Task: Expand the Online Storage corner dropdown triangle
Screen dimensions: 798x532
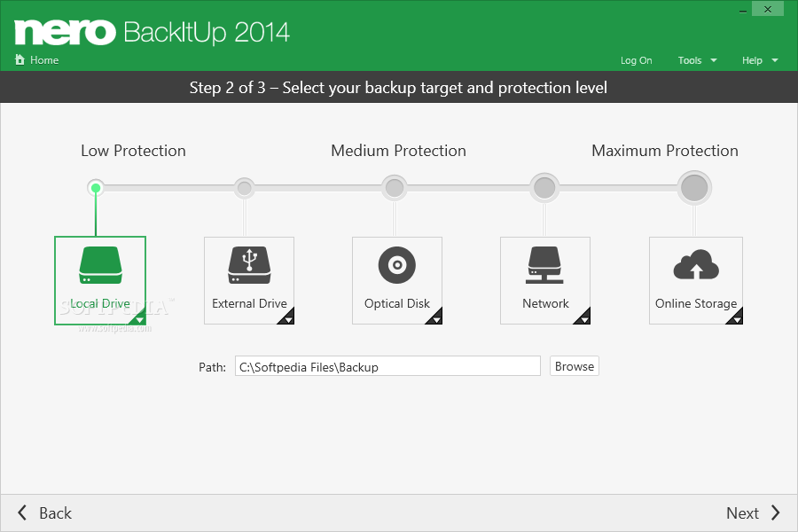Action: coord(735,318)
